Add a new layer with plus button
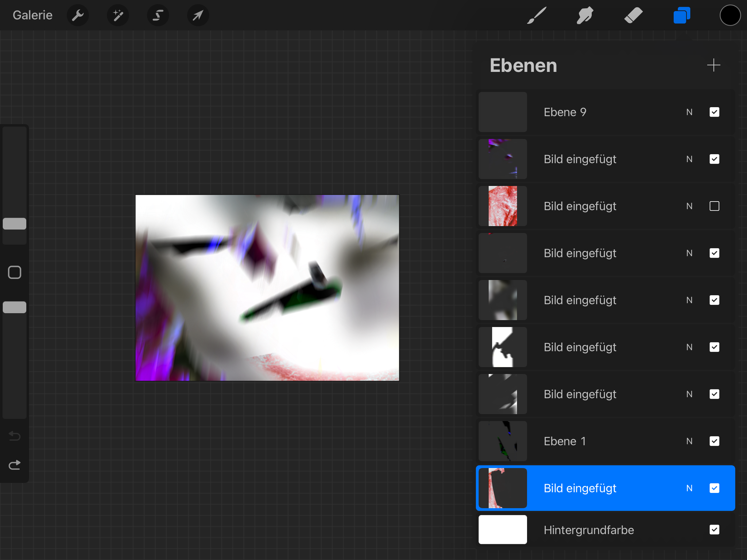The image size is (747, 560). pyautogui.click(x=713, y=65)
